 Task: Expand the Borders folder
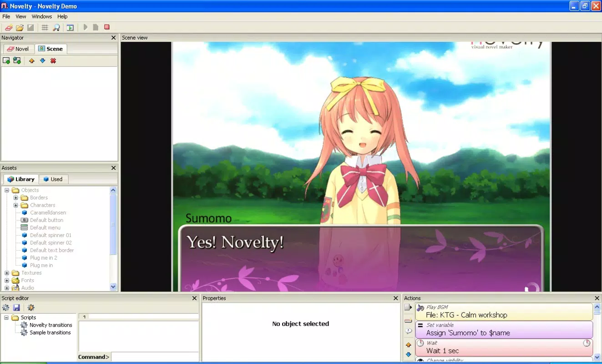15,197
